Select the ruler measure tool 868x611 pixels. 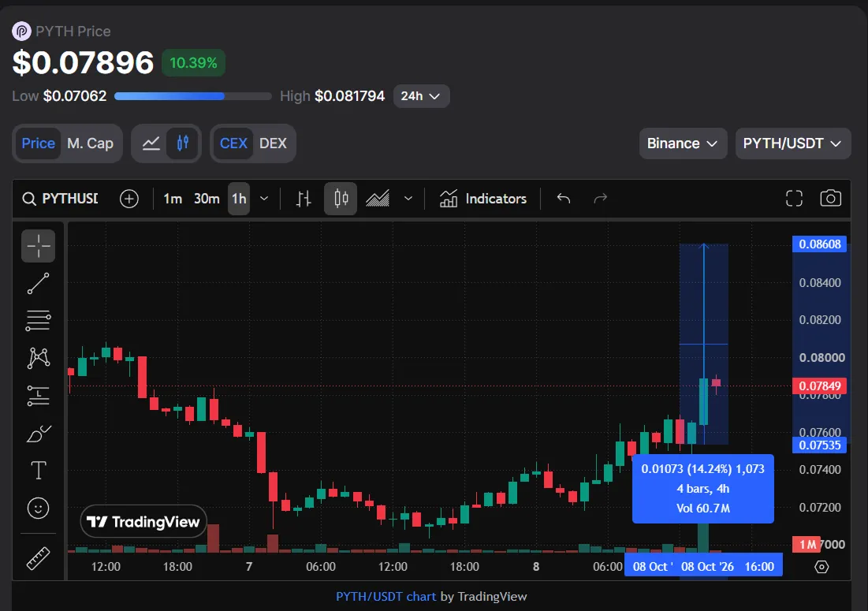(38, 558)
